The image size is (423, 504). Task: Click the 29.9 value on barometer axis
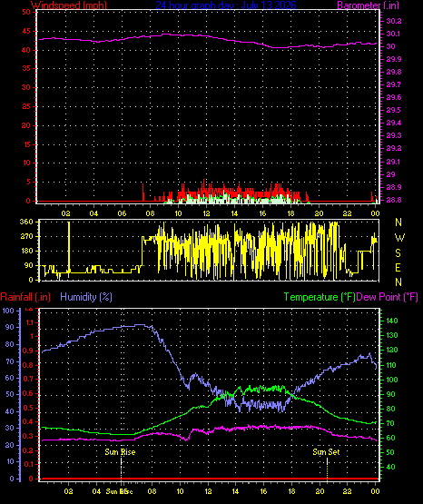(393, 59)
